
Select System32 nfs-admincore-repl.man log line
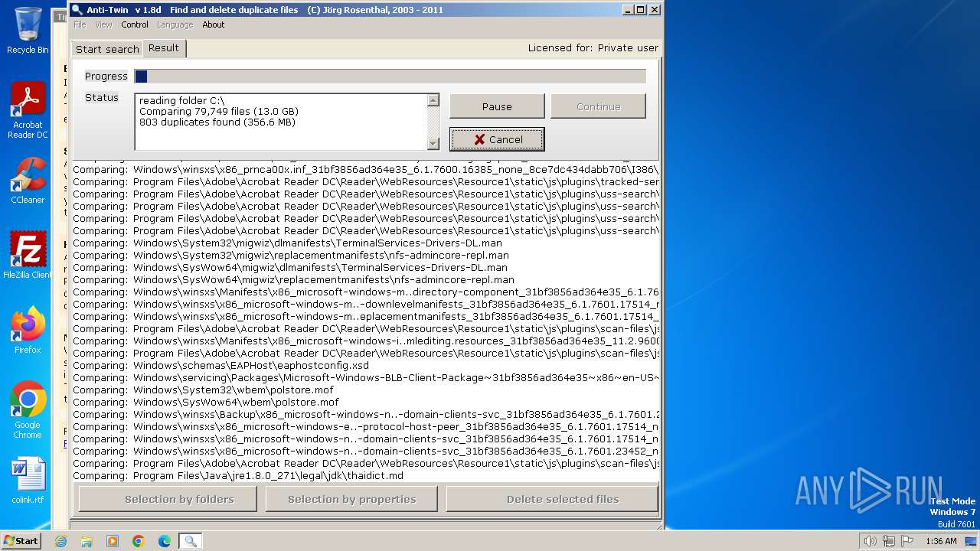click(290, 256)
